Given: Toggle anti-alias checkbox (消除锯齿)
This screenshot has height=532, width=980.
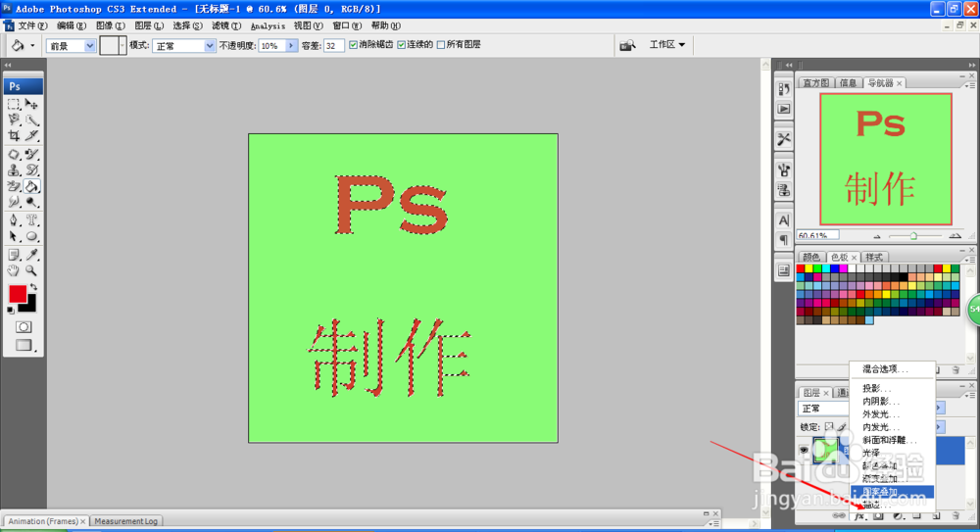Looking at the screenshot, I should click(x=353, y=45).
